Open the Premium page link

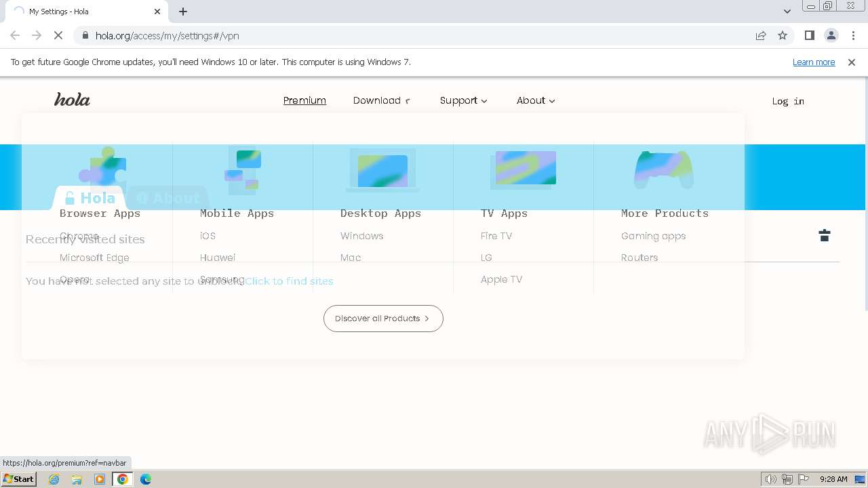pos(304,100)
